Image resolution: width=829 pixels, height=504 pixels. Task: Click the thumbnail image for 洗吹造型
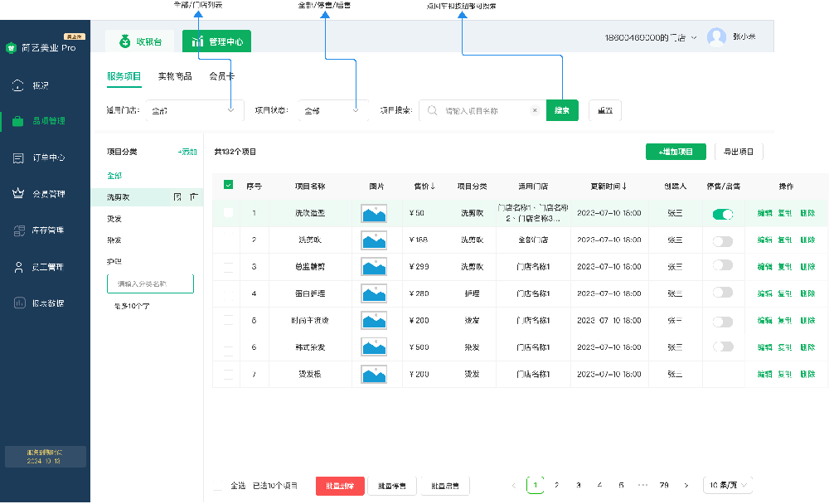coord(375,214)
